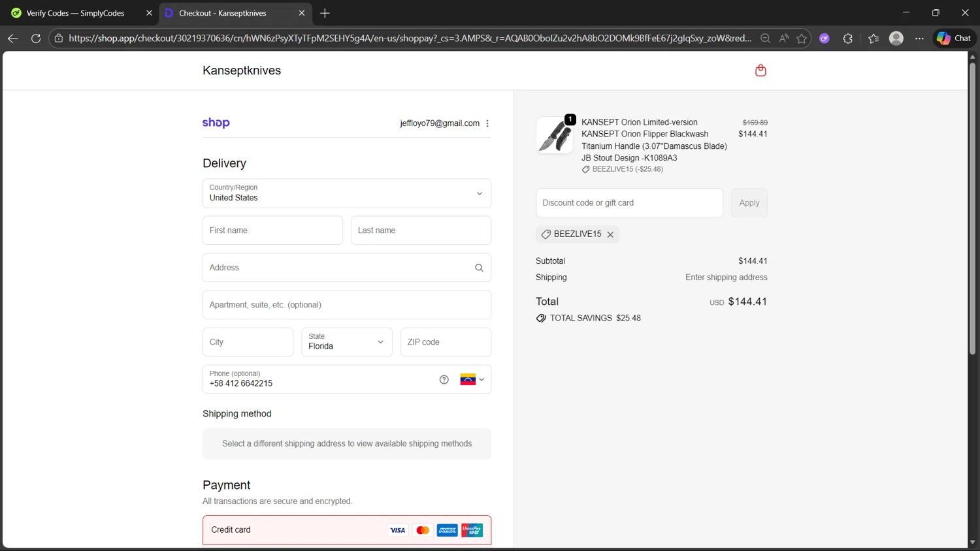This screenshot has height=551, width=980.
Task: Click the City field
Action: click(x=248, y=342)
